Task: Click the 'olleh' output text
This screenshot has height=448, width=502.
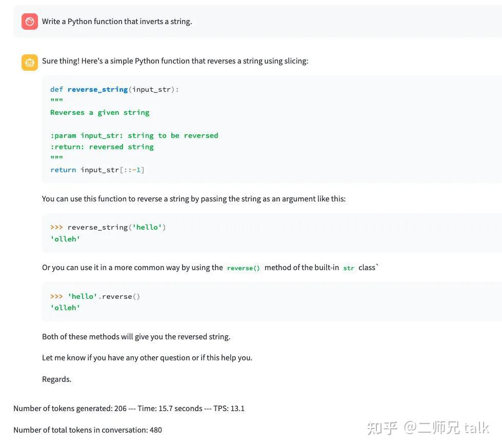Action: 65,237
